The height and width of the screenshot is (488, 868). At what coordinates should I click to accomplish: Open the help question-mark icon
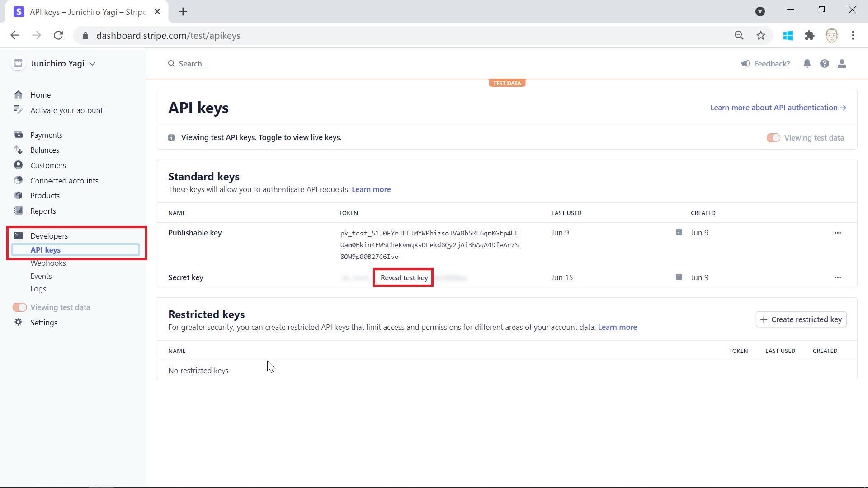click(825, 63)
